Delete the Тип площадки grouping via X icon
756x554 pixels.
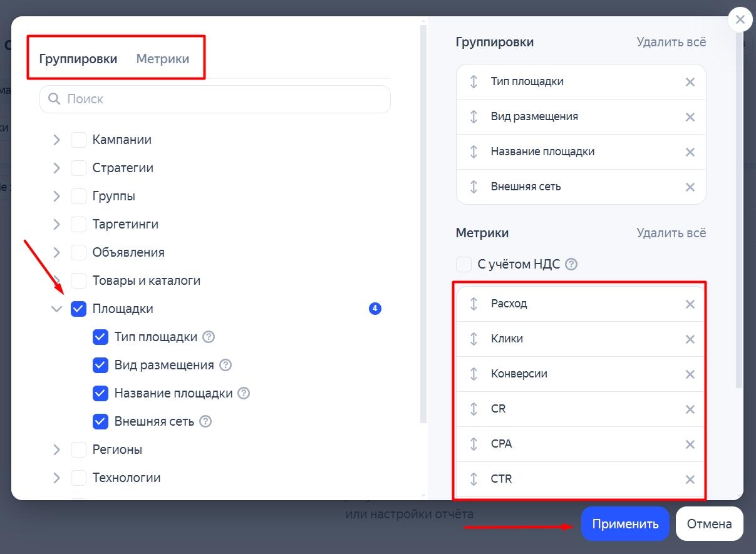[x=690, y=82]
